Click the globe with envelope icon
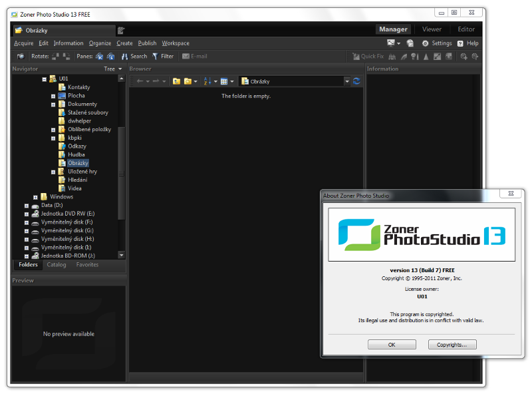The height and width of the screenshot is (394, 532). [410, 43]
